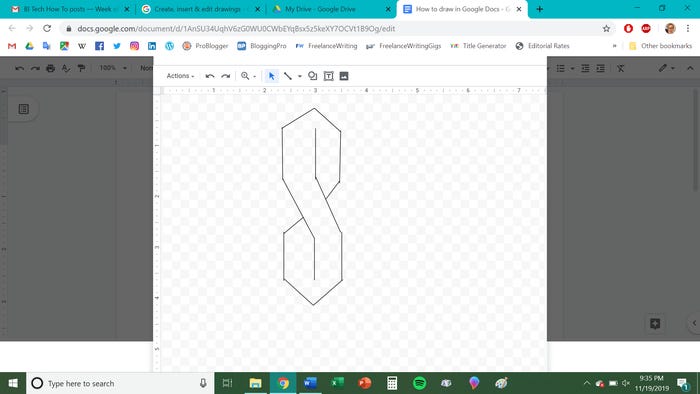Screen dimensions: 700x394
Task: Open Gmail bookmark icon
Action: (12, 46)
